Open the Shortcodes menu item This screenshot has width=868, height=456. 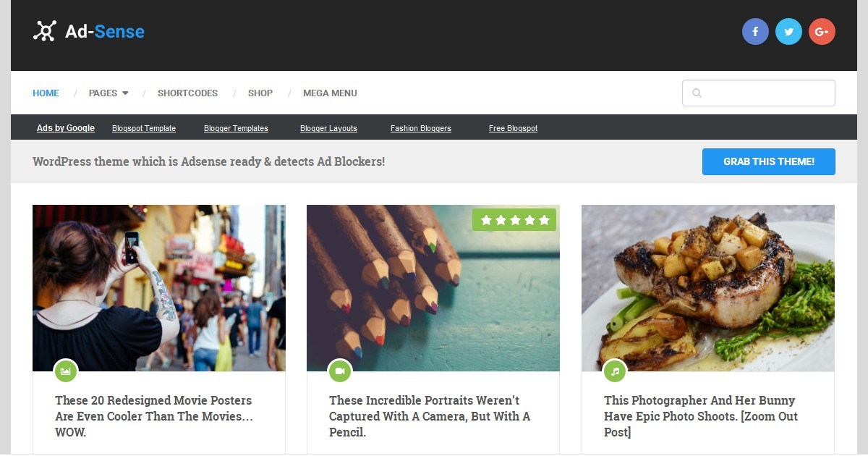pos(187,93)
